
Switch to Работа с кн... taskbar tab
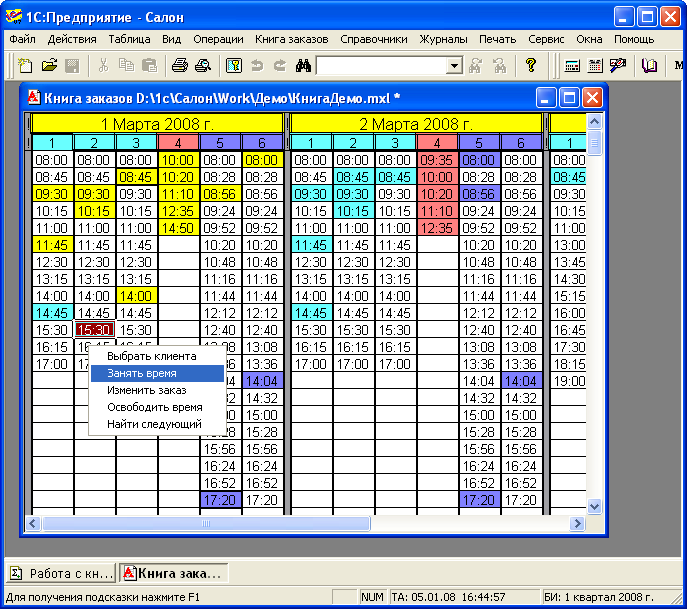click(61, 573)
